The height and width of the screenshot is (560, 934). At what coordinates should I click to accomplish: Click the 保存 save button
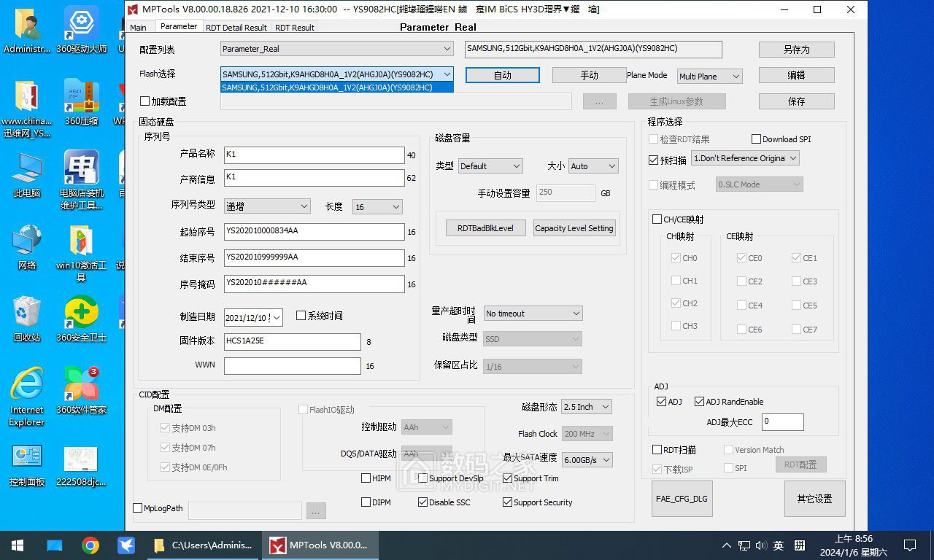coord(796,101)
